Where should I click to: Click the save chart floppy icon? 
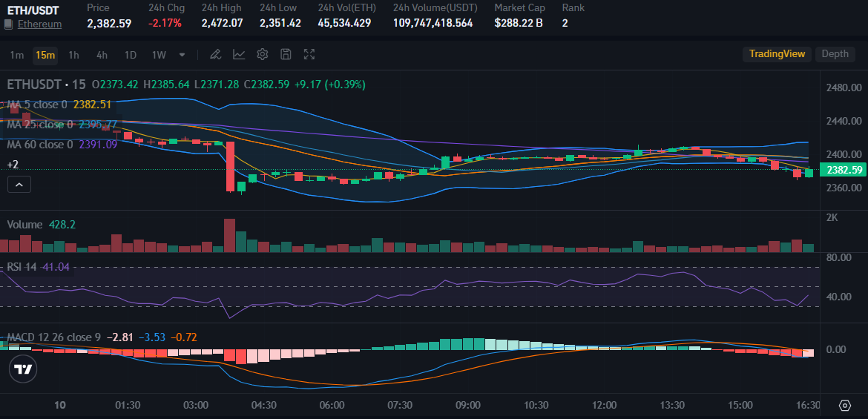click(286, 54)
